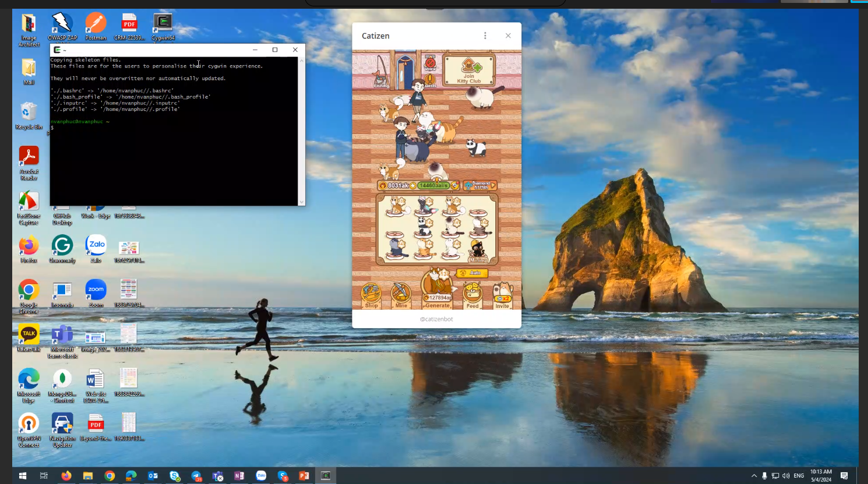Close the Catizen mini app window
Screen dimensions: 868x484
pyautogui.click(x=508, y=35)
